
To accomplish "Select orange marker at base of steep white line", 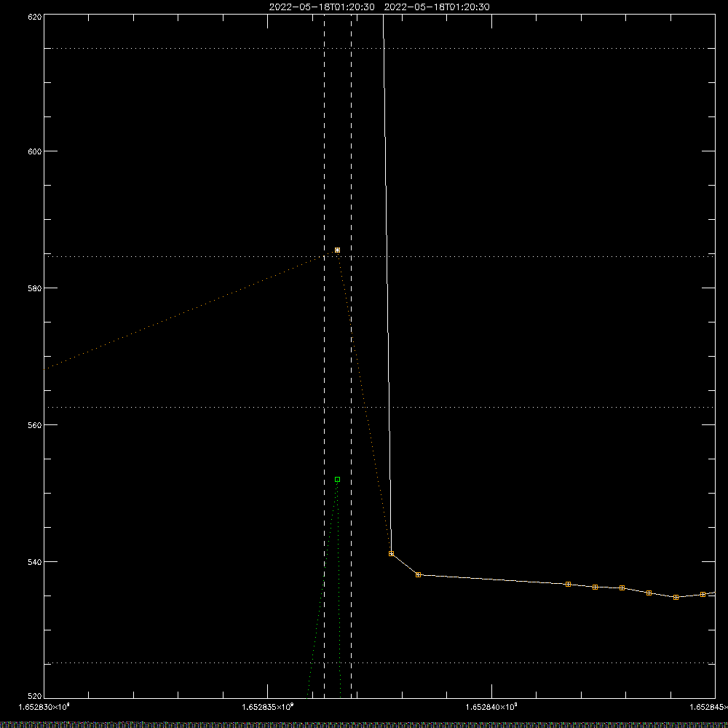I will point(392,553).
